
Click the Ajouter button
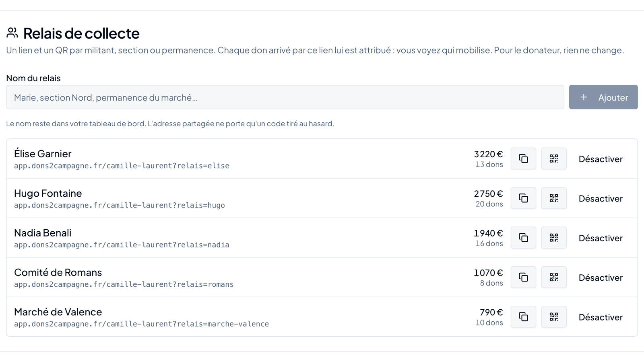pyautogui.click(x=603, y=97)
